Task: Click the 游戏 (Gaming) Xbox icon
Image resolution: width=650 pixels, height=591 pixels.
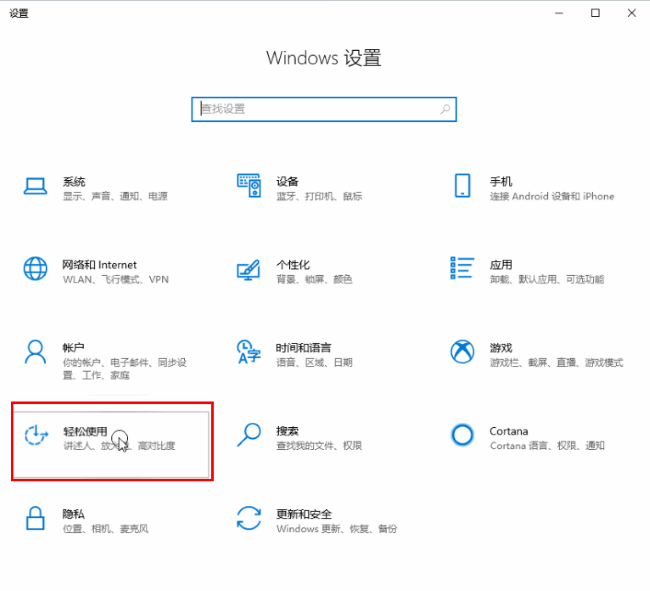Action: pyautogui.click(x=462, y=352)
